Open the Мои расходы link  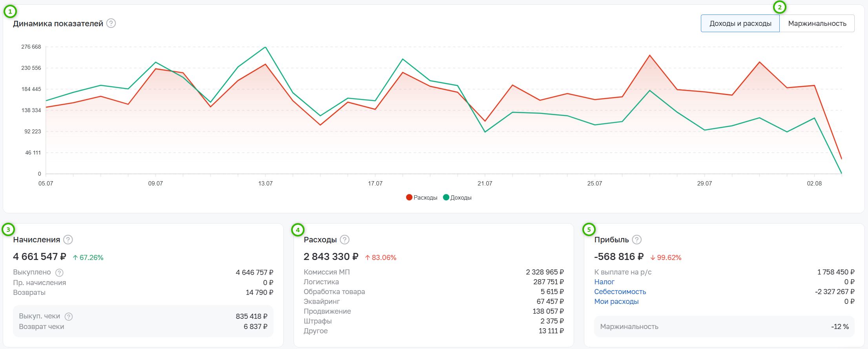pos(616,302)
